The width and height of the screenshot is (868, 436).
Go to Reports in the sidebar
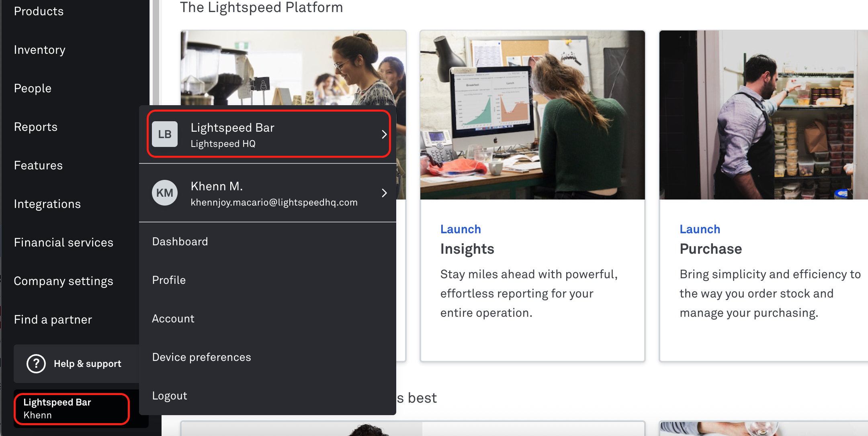(x=36, y=127)
